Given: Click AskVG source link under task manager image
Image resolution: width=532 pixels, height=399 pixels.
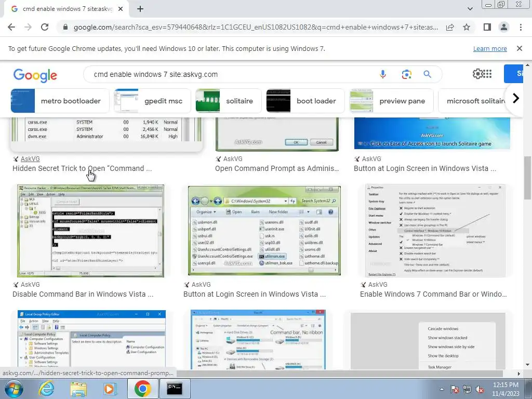Looking at the screenshot, I should (30, 159).
